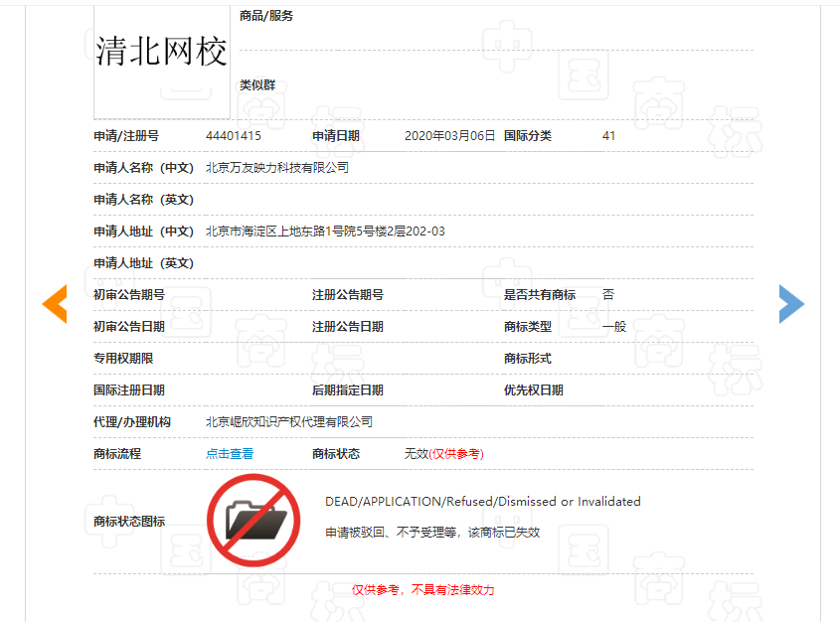Click the 商标流程 label
The height and width of the screenshot is (622, 840).
[x=117, y=454]
